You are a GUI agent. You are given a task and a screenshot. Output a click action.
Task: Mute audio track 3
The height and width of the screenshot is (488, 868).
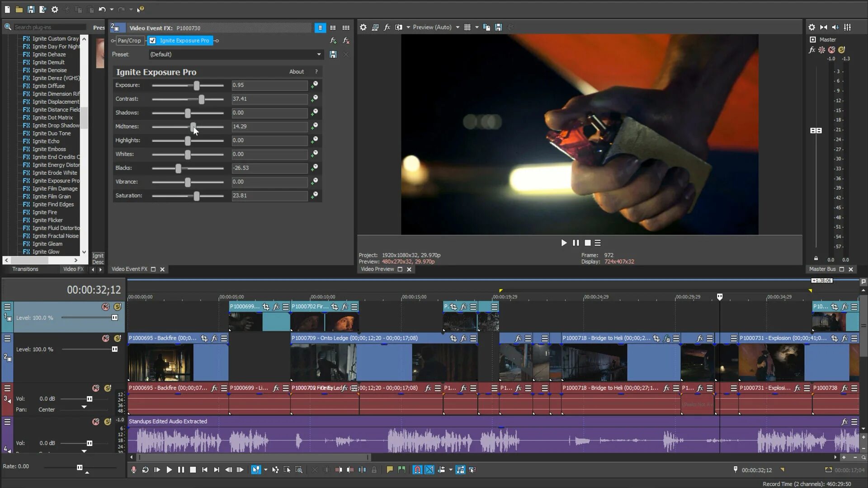click(x=96, y=388)
